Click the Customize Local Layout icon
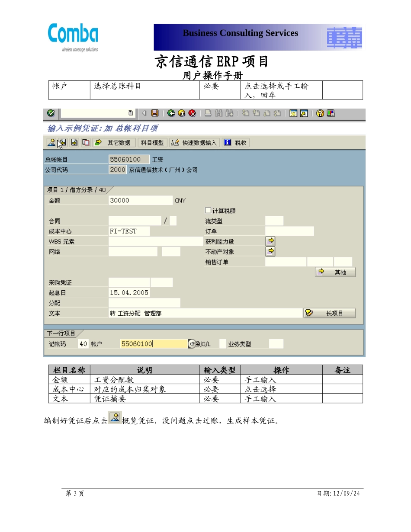Image resolution: width=411 pixels, height=532 pixels. point(331,113)
